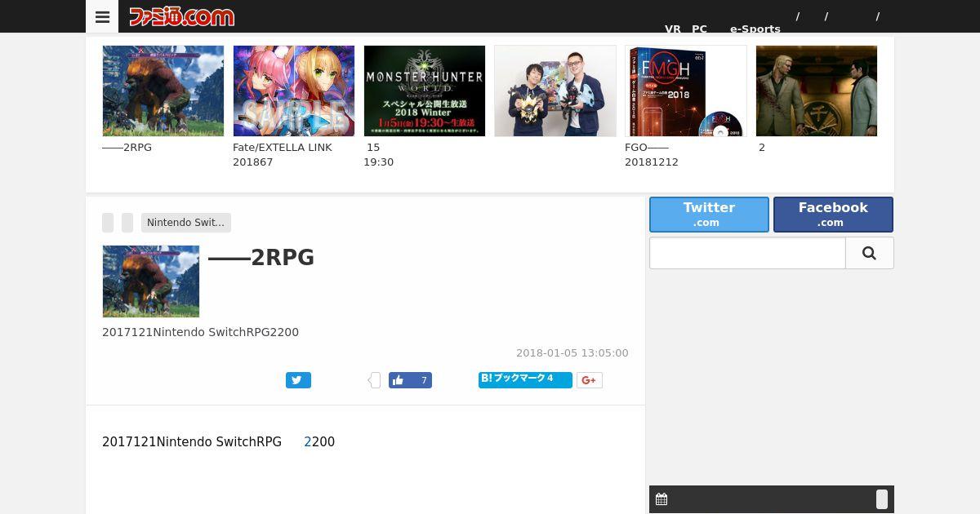Open the two men holding plushies thumbnail
The image size is (980, 514).
[555, 91]
